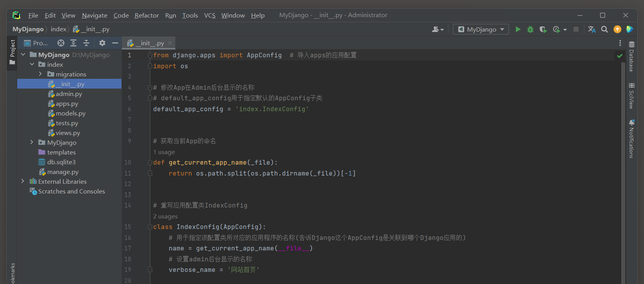Open the Bookmarks side tab
The height and width of the screenshot is (284, 644).
coord(12,273)
